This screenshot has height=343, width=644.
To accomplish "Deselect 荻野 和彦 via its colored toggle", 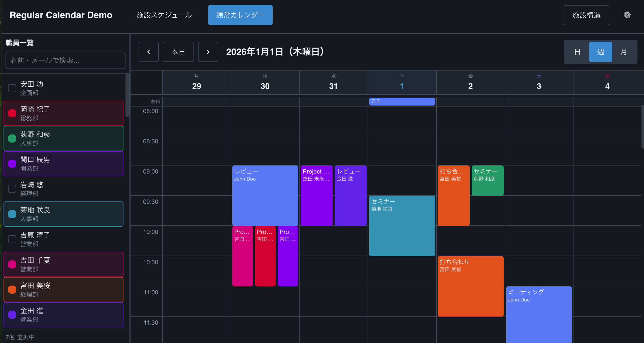I will 12,138.
